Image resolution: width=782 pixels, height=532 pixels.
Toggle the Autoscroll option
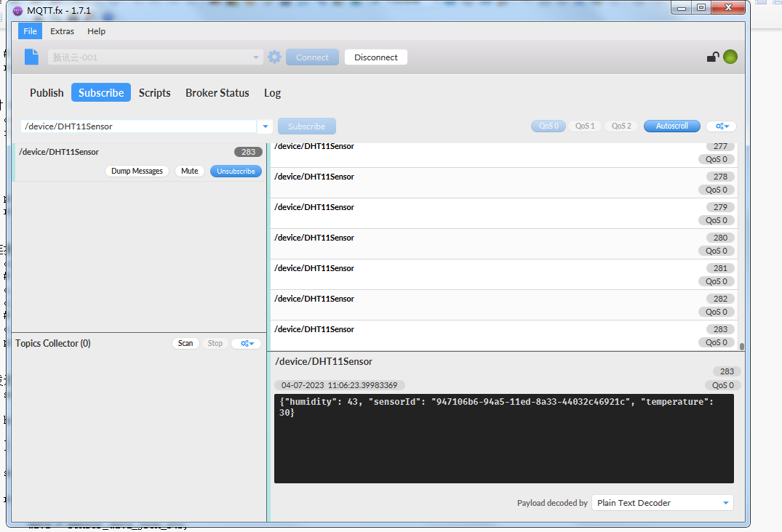pos(671,126)
